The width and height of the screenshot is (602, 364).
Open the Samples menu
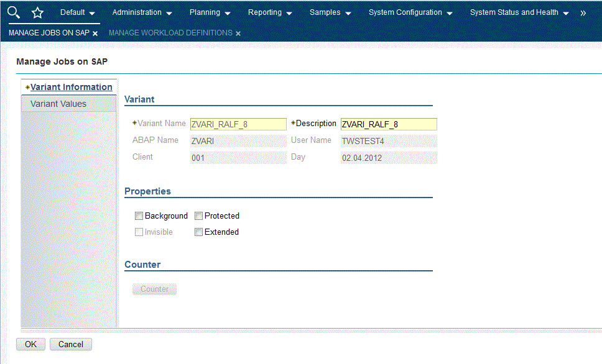[330, 12]
